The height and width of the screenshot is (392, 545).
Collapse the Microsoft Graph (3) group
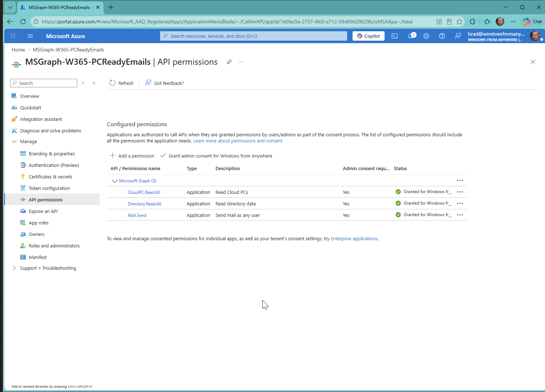tap(114, 181)
